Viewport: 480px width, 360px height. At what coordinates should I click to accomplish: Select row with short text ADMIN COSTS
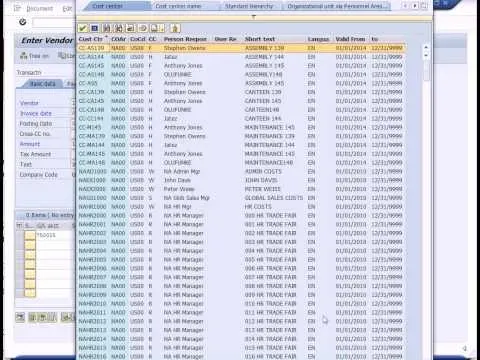[x=241, y=171]
